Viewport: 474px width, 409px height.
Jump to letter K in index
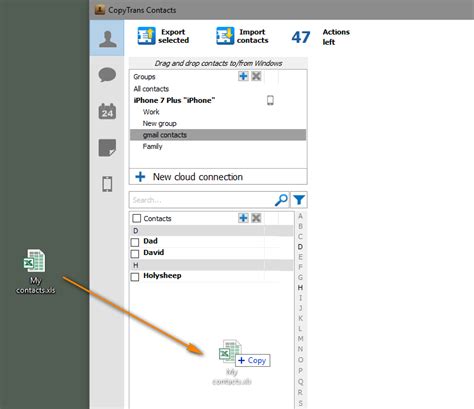(300, 318)
